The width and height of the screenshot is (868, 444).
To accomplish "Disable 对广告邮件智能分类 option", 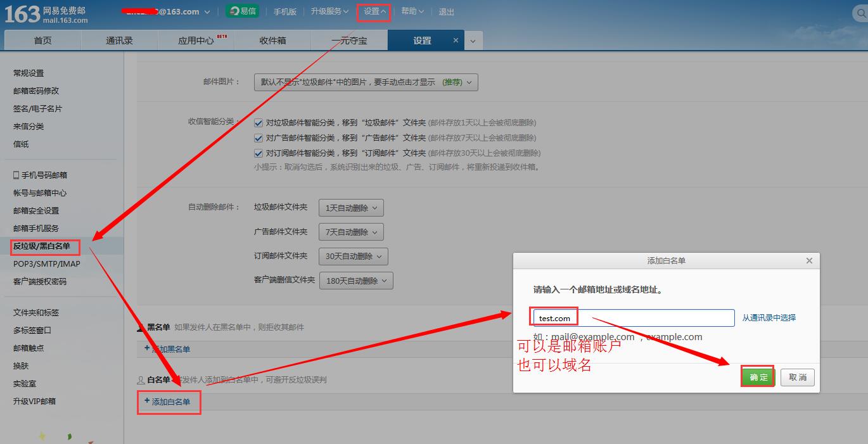I will point(258,137).
